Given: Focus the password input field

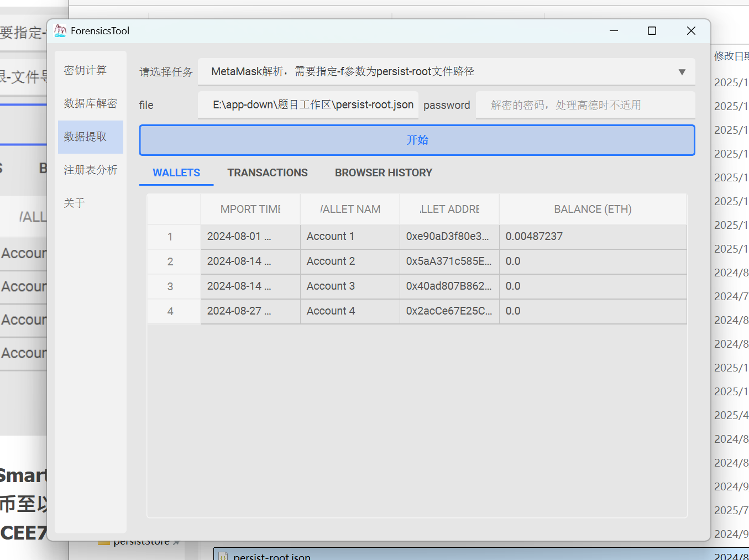Looking at the screenshot, I should click(x=585, y=105).
